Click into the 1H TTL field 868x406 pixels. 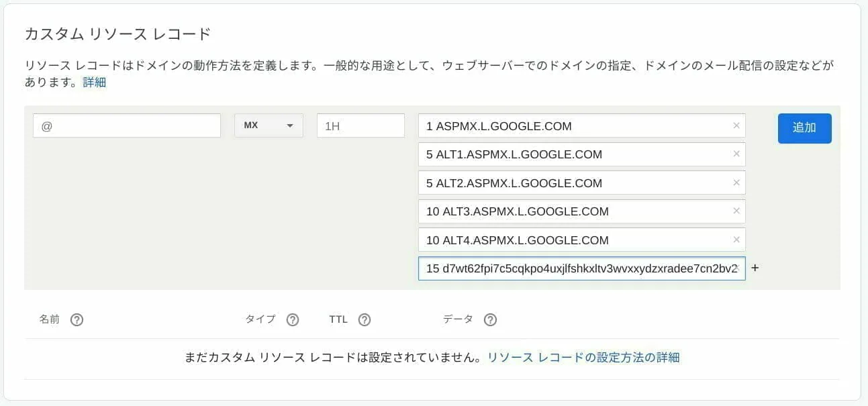pos(360,125)
